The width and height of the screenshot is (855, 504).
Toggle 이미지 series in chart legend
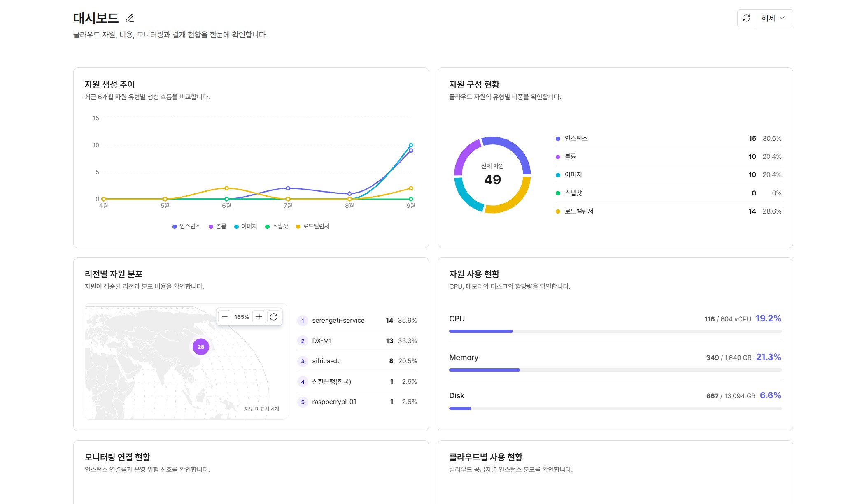(246, 226)
